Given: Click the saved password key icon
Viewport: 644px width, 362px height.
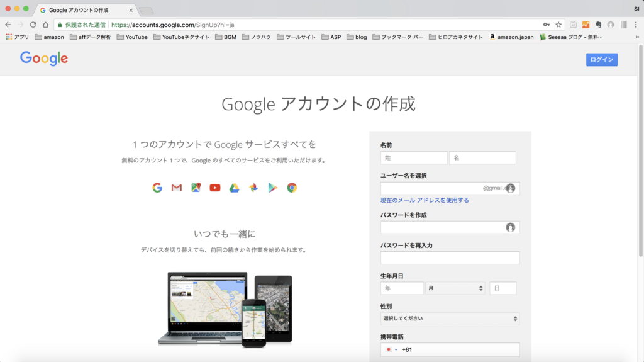Looking at the screenshot, I should pos(547,25).
